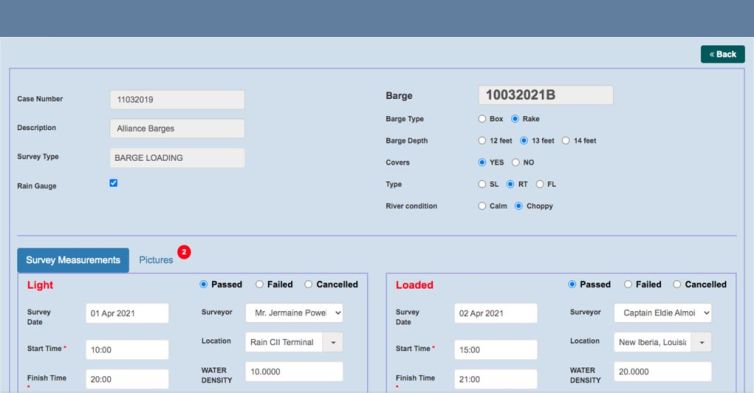
Task: Click the Light section heading
Action: tap(40, 285)
